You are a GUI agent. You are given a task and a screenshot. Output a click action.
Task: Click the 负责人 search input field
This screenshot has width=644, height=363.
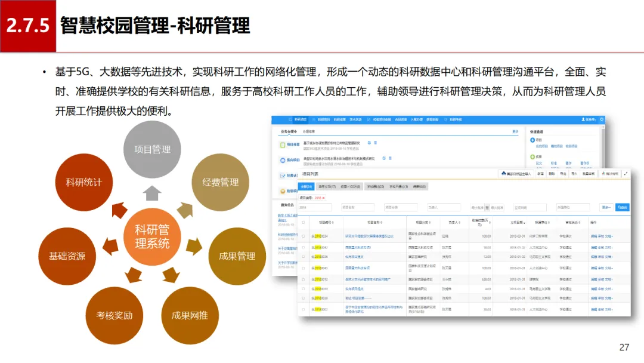tap(444, 207)
